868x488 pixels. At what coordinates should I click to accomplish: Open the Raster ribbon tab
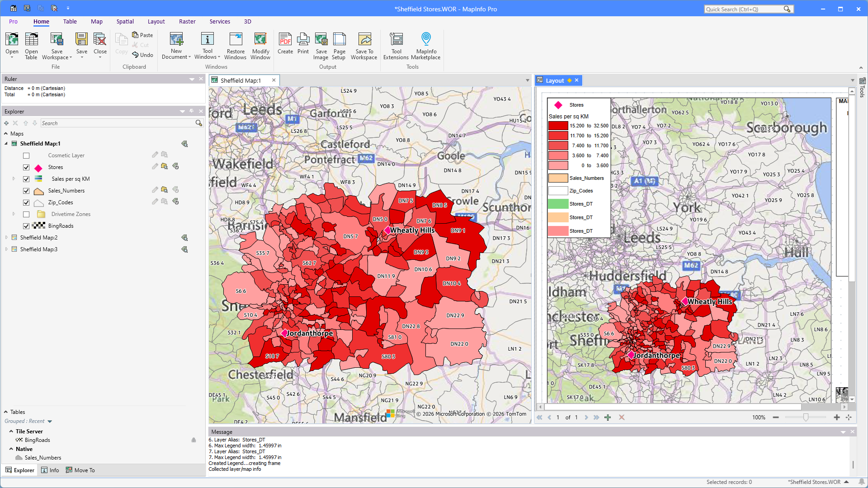click(x=187, y=21)
